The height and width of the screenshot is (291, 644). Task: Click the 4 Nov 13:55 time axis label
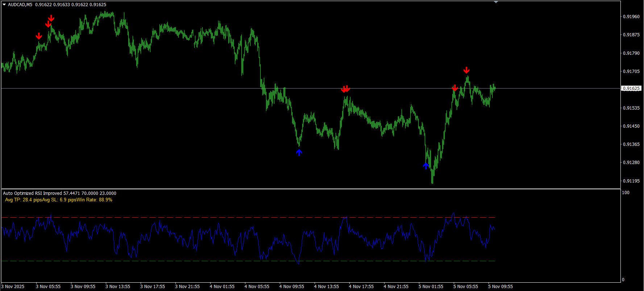point(327,287)
